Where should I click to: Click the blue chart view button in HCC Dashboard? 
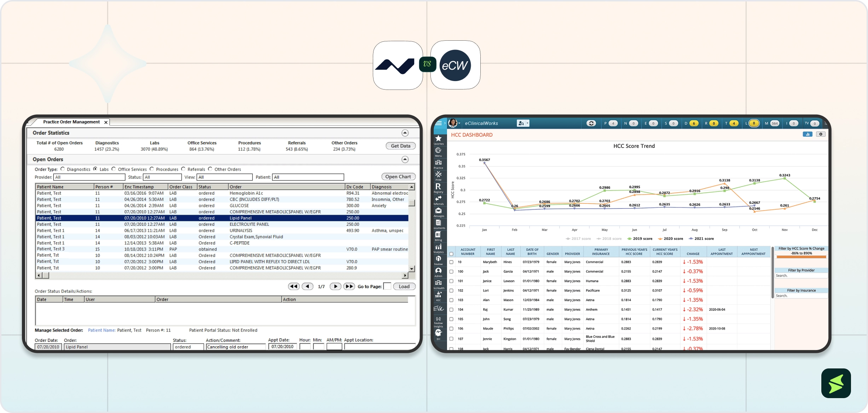pyautogui.click(x=808, y=134)
